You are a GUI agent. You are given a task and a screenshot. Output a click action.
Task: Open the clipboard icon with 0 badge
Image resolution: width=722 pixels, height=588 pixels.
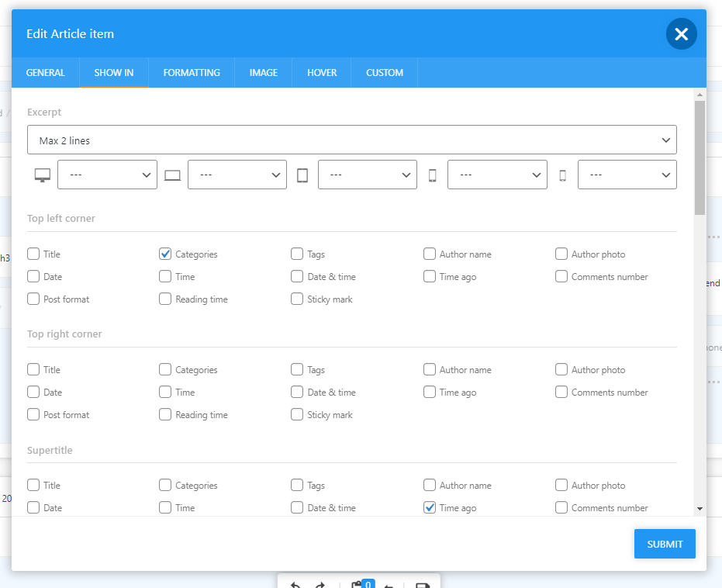point(358,585)
